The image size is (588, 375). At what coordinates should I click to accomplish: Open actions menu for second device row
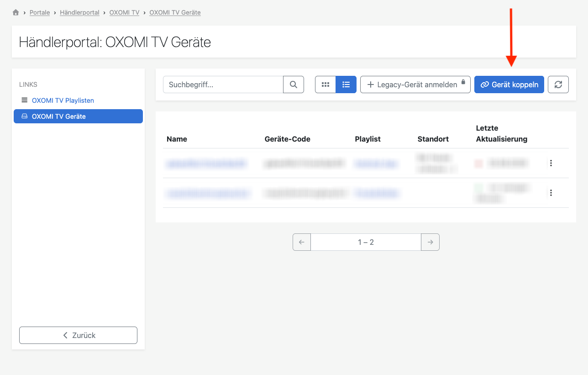coord(551,193)
